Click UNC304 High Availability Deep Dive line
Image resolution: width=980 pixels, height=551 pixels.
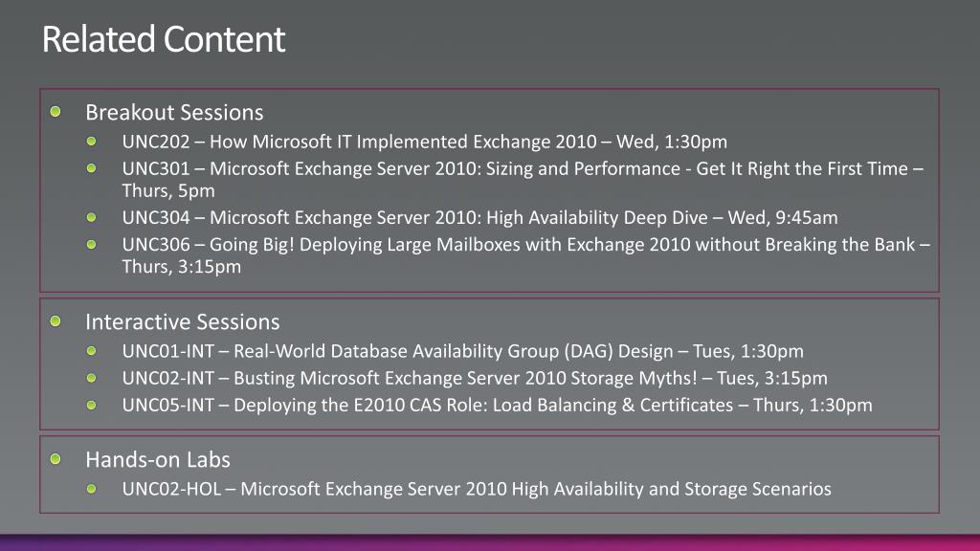(x=480, y=217)
